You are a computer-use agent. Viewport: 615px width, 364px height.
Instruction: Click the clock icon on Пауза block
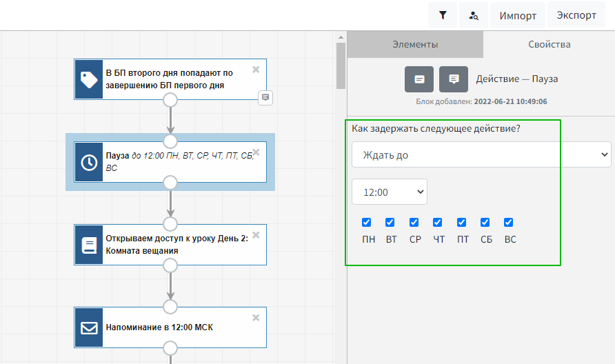[x=89, y=162]
